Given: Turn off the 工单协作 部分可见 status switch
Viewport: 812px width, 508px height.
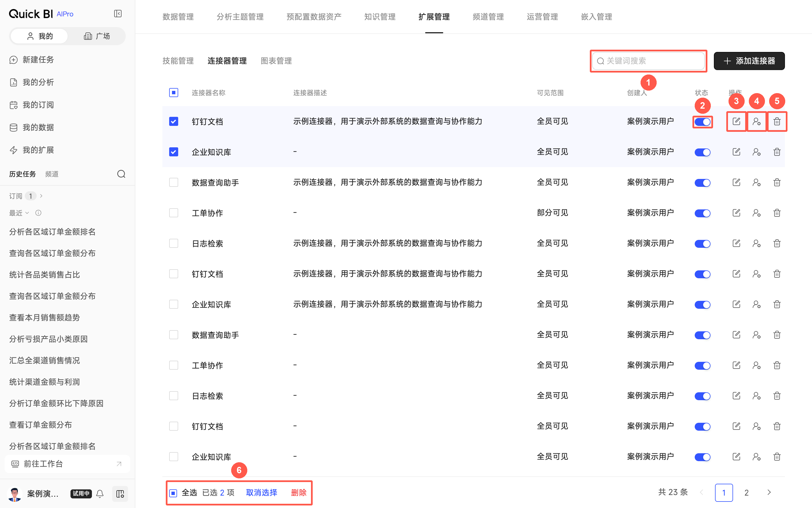Looking at the screenshot, I should click(702, 213).
